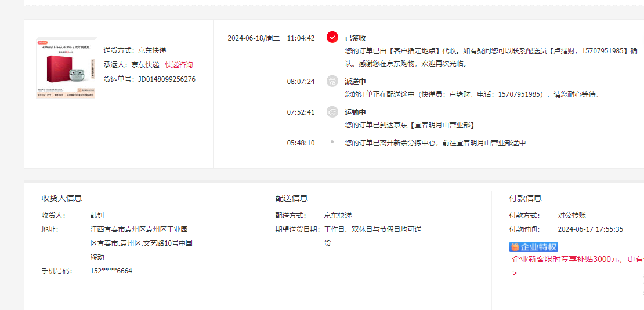Click the 派送中 status heading
This screenshot has height=310, width=644.
(x=355, y=81)
